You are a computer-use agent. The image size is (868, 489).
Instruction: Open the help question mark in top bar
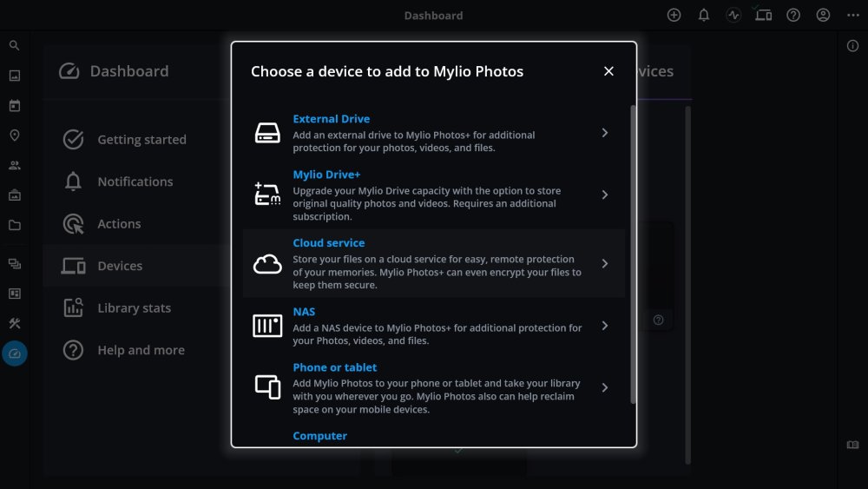tap(793, 15)
